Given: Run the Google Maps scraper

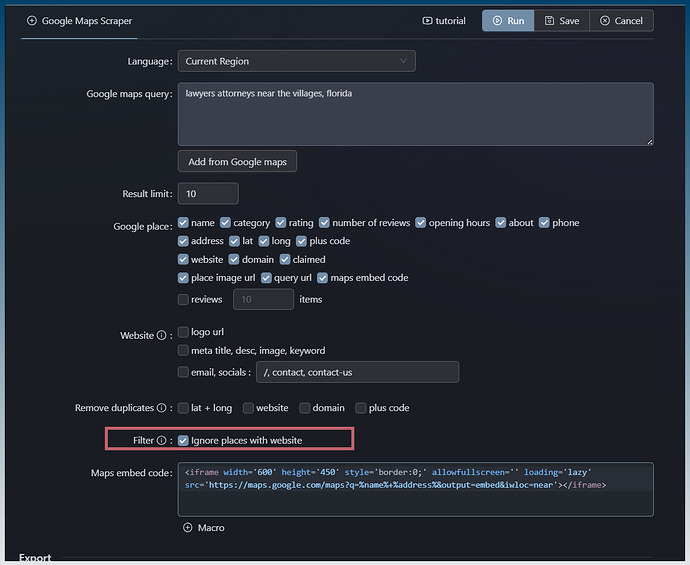Looking at the screenshot, I should [x=507, y=21].
